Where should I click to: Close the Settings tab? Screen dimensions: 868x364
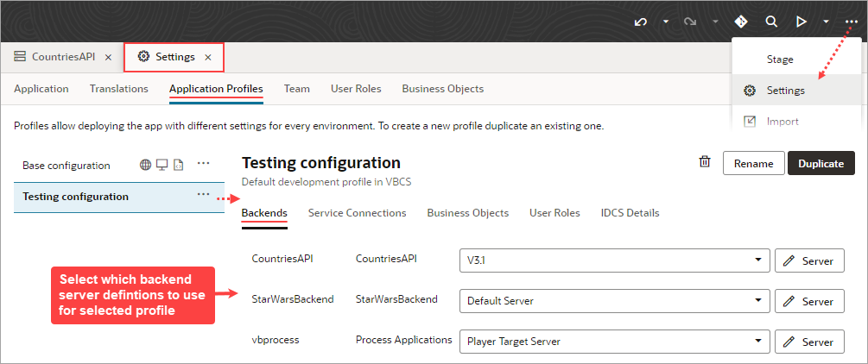tap(208, 57)
